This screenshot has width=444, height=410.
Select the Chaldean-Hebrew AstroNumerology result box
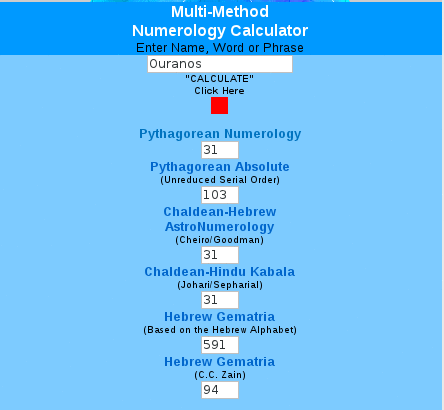(220, 255)
